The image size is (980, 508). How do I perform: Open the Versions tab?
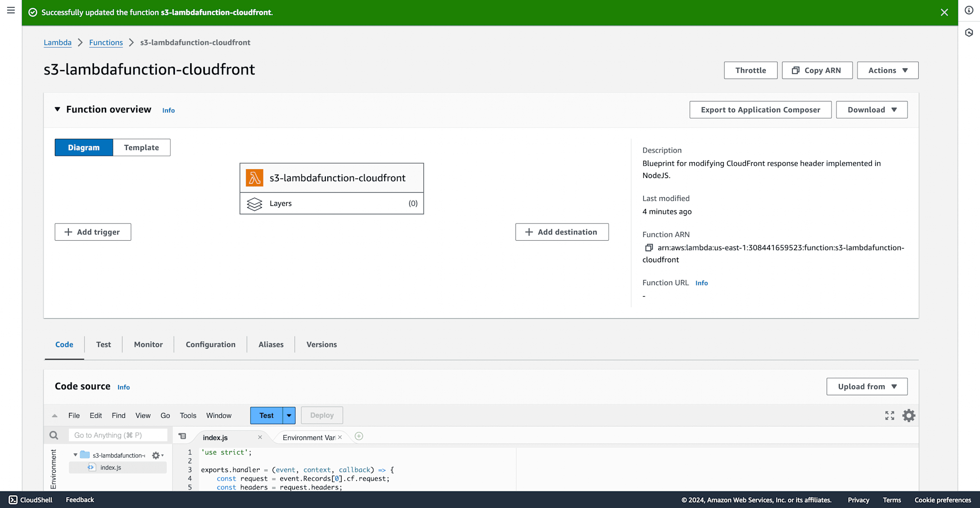[x=322, y=345]
